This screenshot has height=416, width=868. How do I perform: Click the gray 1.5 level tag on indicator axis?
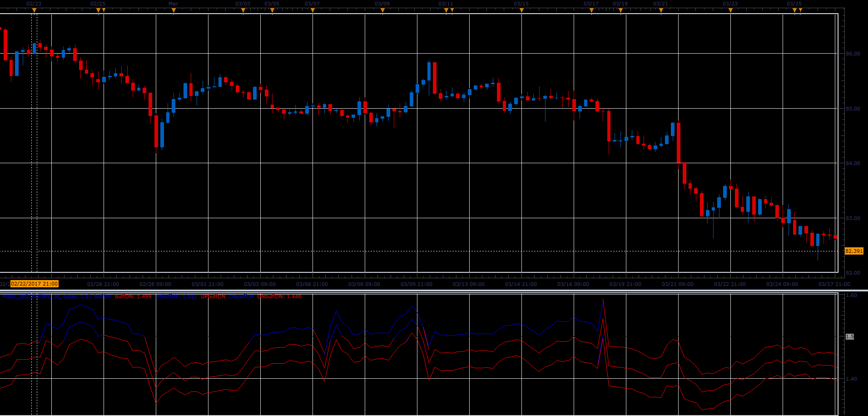click(x=850, y=336)
